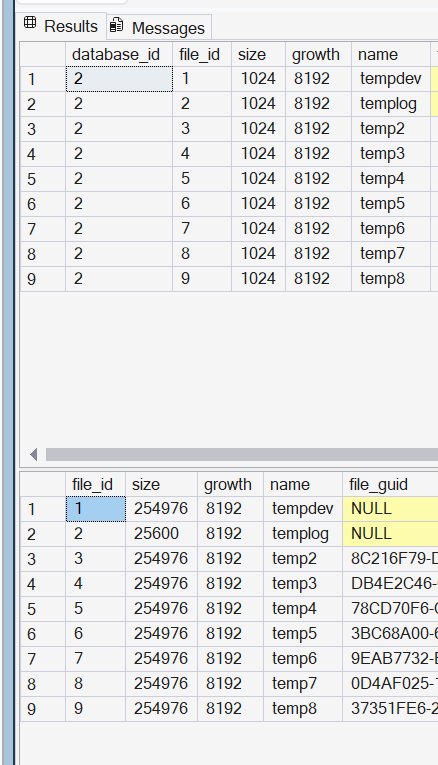438x765 pixels.
Task: Select temp8 name cell in bottom grid
Action: click(303, 709)
